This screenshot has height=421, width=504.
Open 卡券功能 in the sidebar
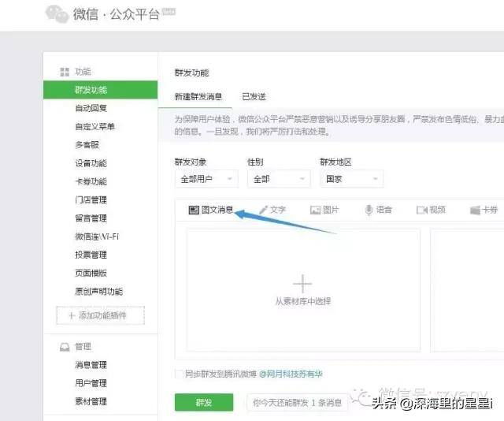pos(91,181)
